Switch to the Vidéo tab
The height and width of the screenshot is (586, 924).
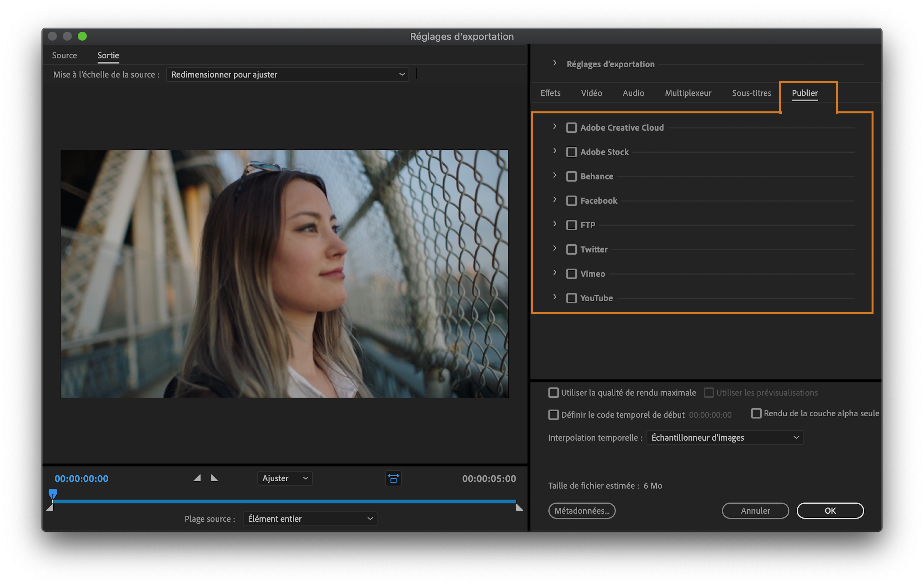coord(591,93)
